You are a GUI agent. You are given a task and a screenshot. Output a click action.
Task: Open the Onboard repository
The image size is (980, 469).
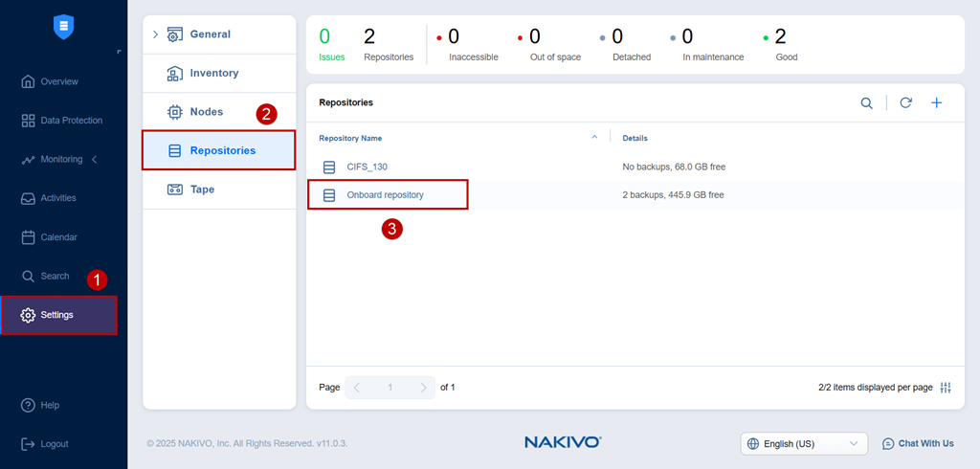click(385, 195)
